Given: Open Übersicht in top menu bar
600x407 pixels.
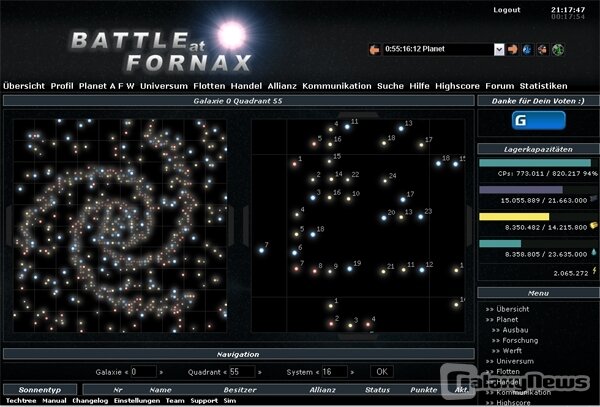Looking at the screenshot, I should point(24,86).
